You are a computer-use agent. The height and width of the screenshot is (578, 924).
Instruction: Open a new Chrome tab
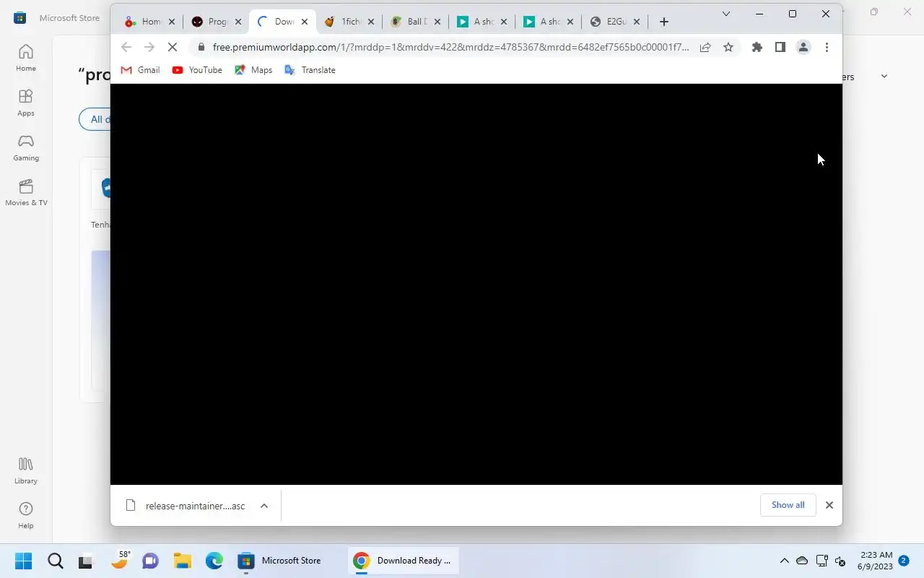[664, 22]
